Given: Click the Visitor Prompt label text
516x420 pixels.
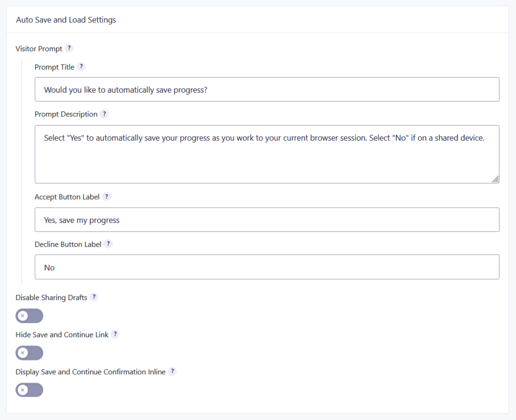Looking at the screenshot, I should (39, 49).
